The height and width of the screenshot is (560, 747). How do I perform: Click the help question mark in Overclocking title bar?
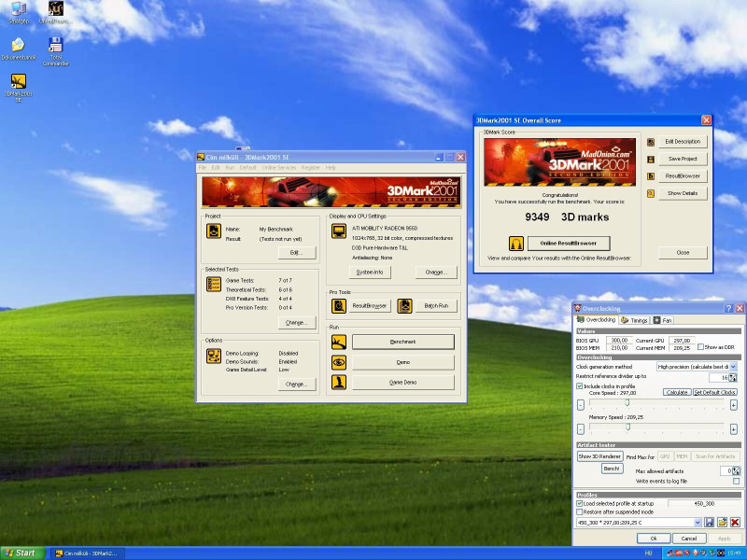coord(728,309)
